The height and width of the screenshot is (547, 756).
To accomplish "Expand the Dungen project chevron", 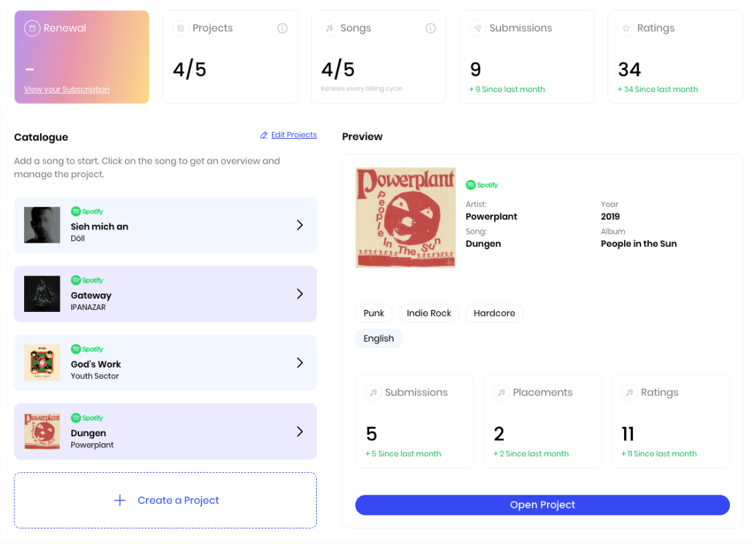I will (x=300, y=432).
